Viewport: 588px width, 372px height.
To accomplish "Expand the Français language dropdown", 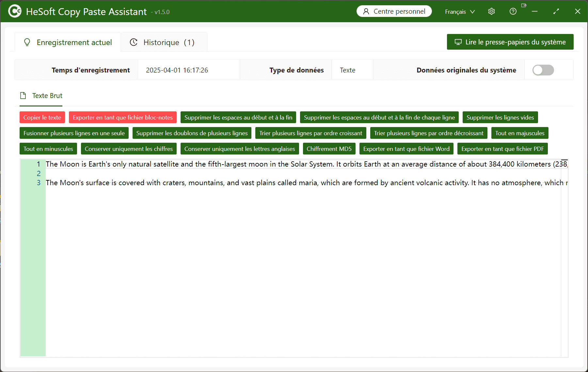I will tap(460, 12).
